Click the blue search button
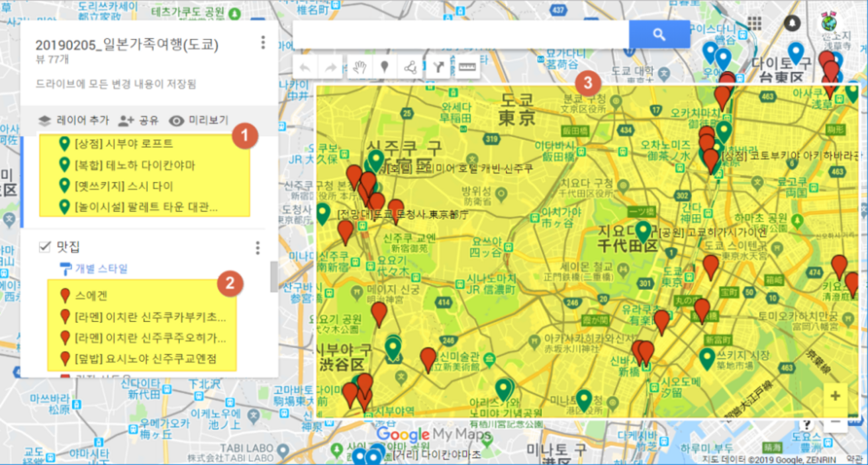This screenshot has width=868, height=465. 659,34
